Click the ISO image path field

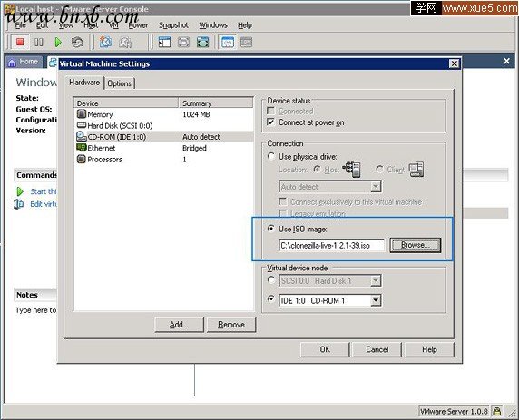332,246
